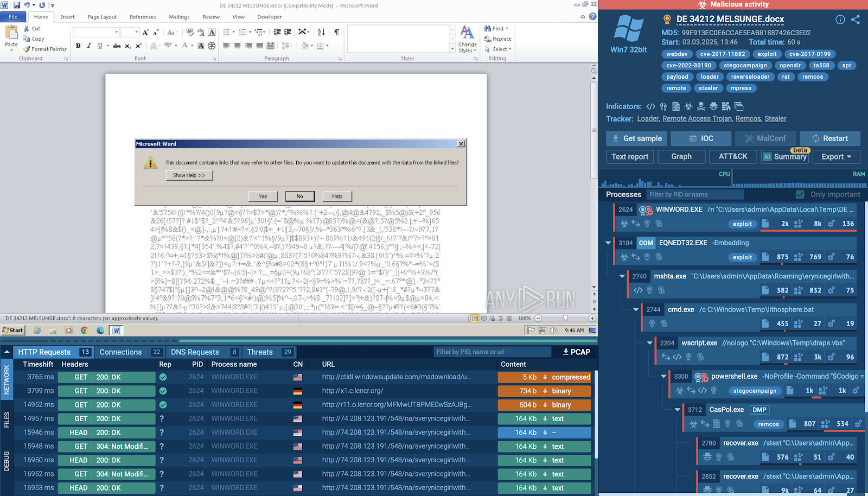The height and width of the screenshot is (496, 868).
Task: Click Center alignment in Paragraph group
Action: [x=237, y=46]
